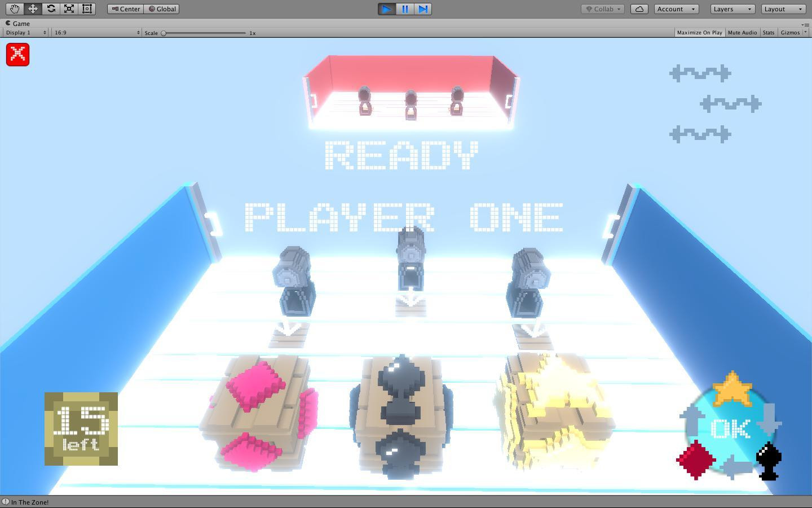Click the red diamond icon near OK
The width and height of the screenshot is (812, 508).
[x=696, y=460]
